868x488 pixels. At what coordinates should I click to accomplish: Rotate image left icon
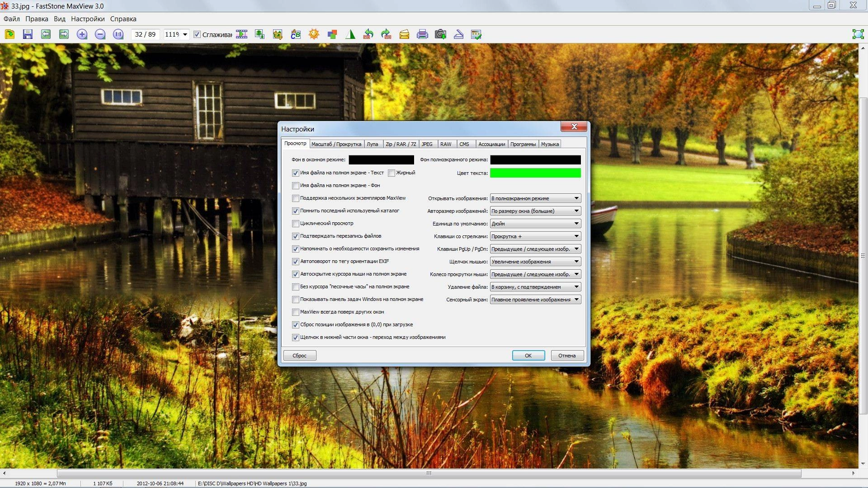(x=368, y=34)
